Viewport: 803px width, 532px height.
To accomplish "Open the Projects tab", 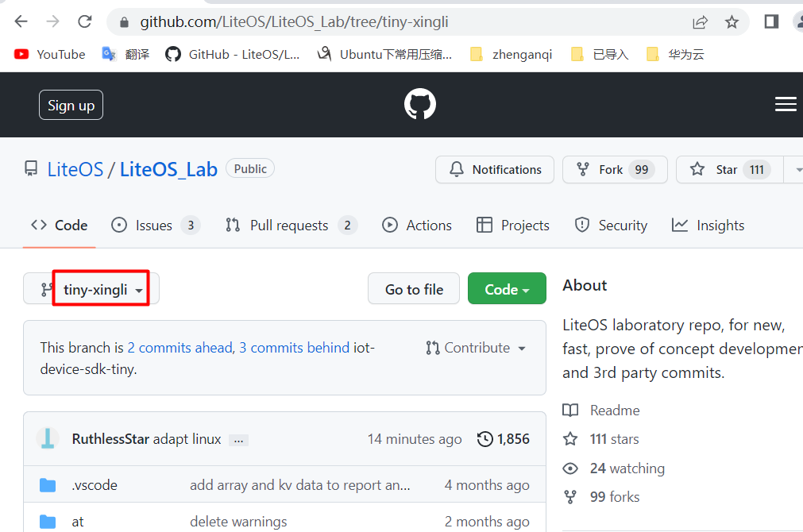I will click(x=512, y=226).
